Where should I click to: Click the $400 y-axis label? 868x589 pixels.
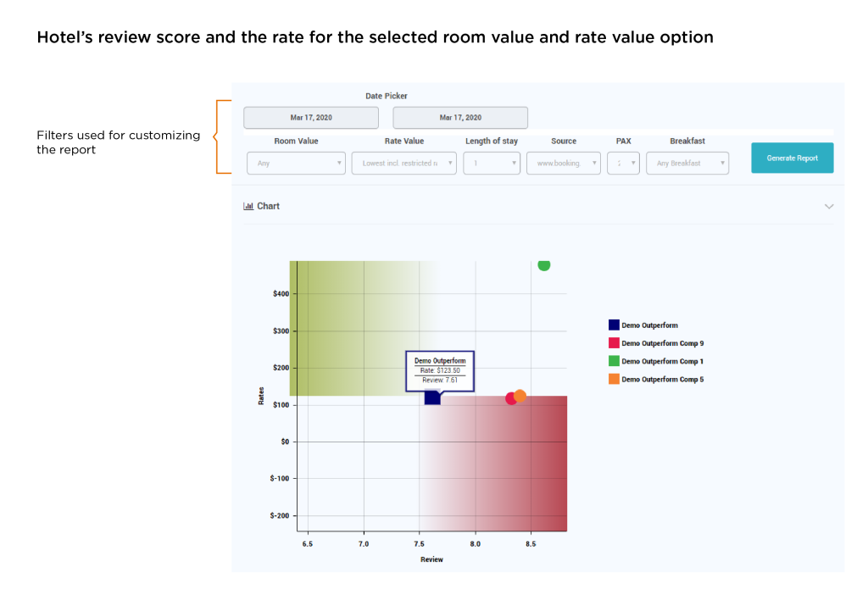281,294
